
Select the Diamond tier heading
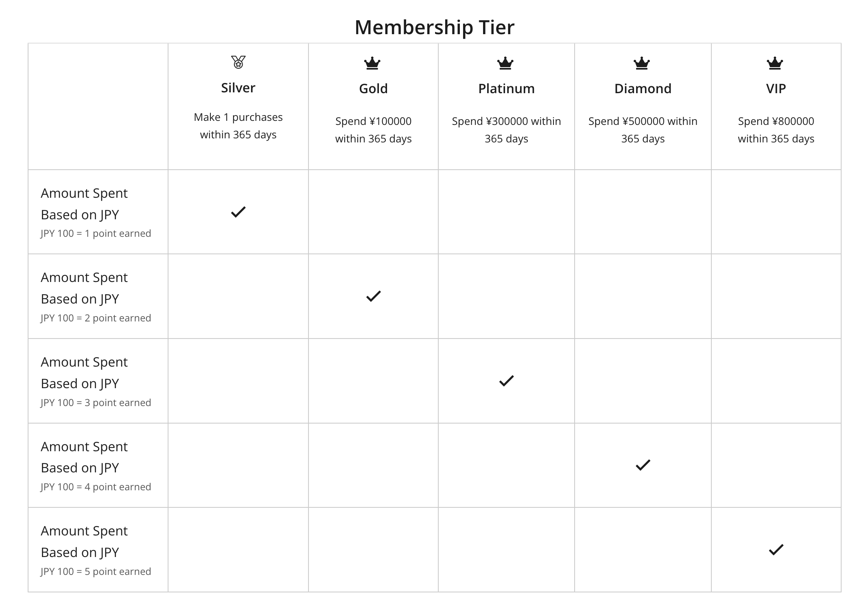(x=643, y=89)
